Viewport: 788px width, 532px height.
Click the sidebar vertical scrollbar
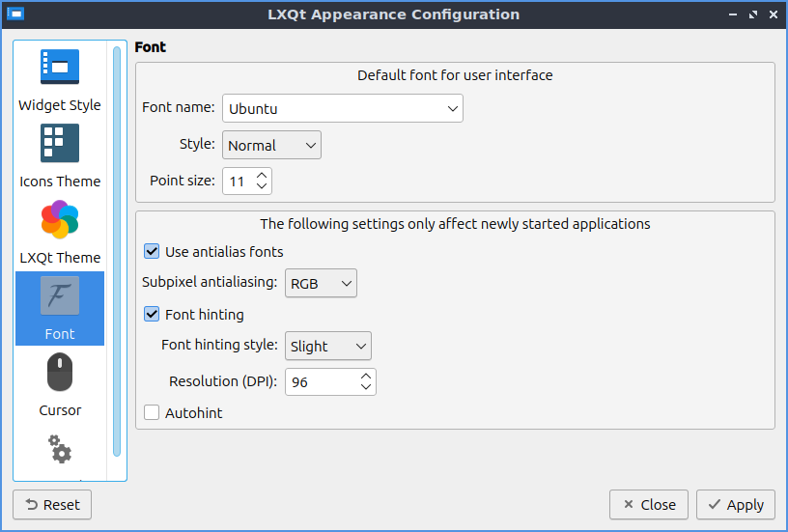117,251
